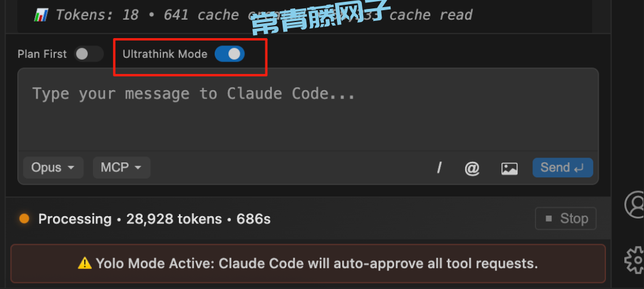The height and width of the screenshot is (289, 644).
Task: Open settings via the gear icon
Action: [x=634, y=260]
